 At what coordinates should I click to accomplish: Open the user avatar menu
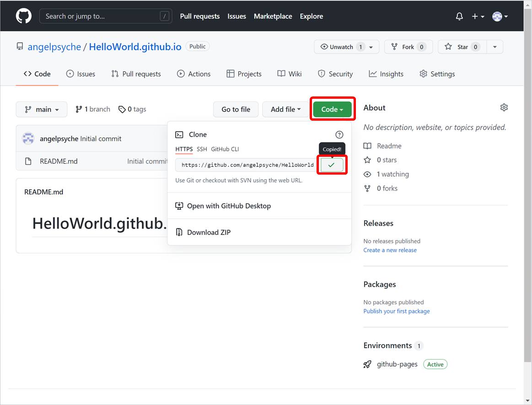(500, 16)
